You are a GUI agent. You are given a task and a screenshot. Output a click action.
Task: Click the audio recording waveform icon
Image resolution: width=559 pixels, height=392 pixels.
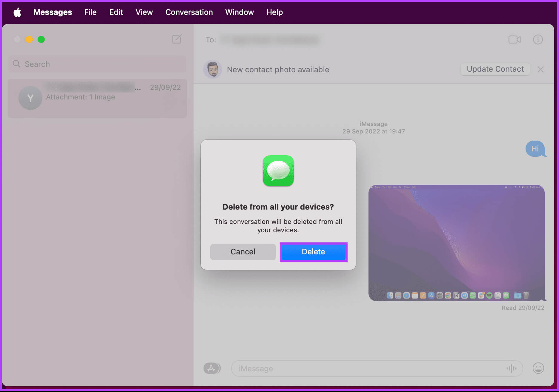[511, 368]
